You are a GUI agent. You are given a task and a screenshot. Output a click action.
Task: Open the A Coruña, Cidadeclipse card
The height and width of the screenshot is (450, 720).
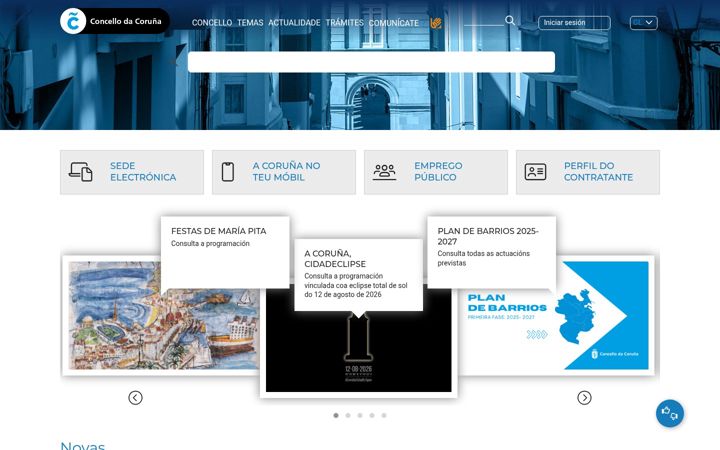coord(359,275)
